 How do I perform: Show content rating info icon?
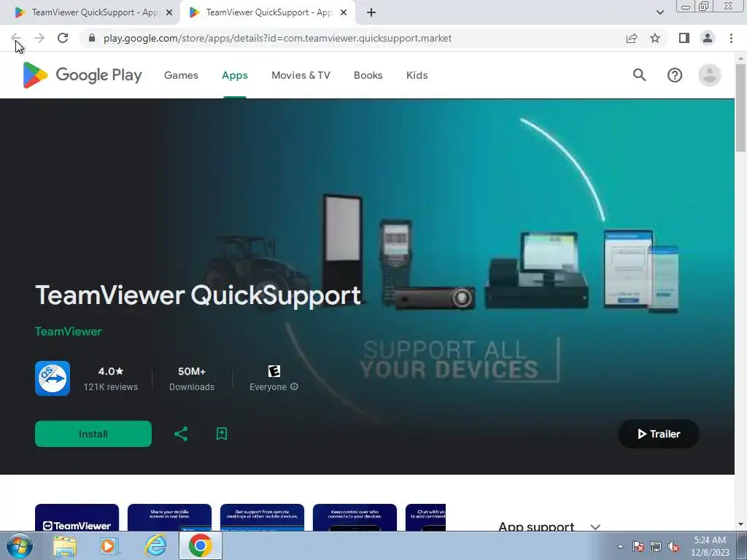click(295, 386)
